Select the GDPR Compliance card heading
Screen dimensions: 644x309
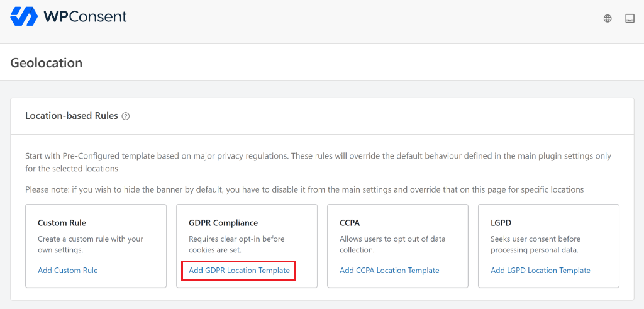223,223
